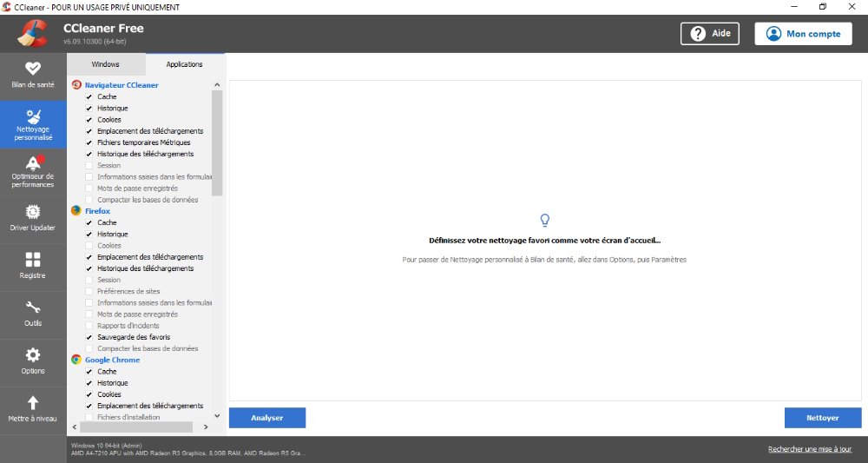Open Bilan de santé heart icon
Image resolution: width=868 pixels, height=463 pixels.
point(33,68)
